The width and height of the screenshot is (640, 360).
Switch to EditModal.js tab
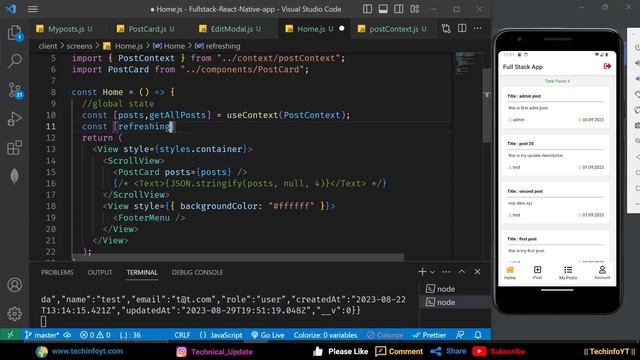click(x=230, y=29)
